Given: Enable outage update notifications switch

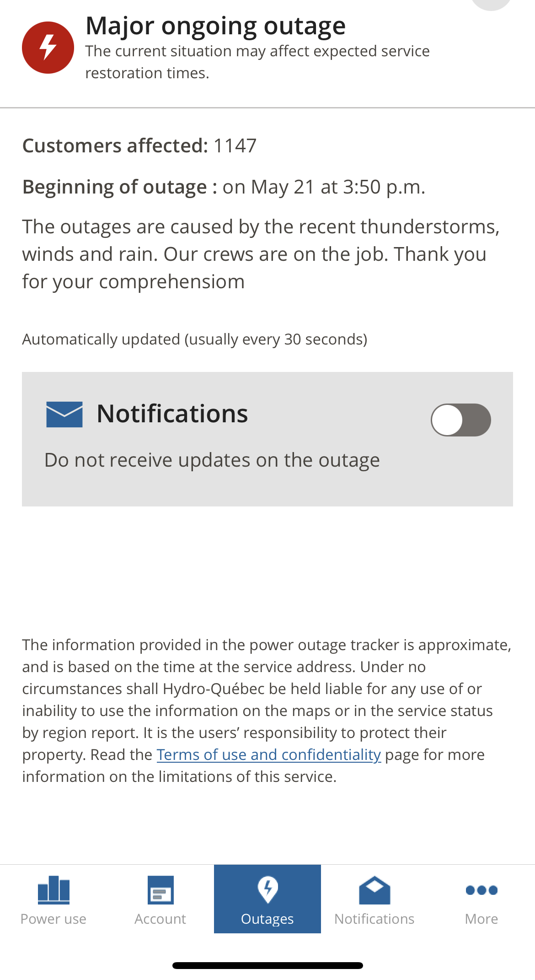Looking at the screenshot, I should point(461,420).
